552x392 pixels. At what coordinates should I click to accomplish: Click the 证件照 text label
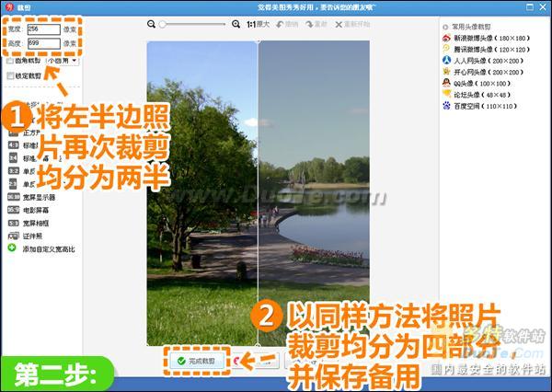(33, 236)
